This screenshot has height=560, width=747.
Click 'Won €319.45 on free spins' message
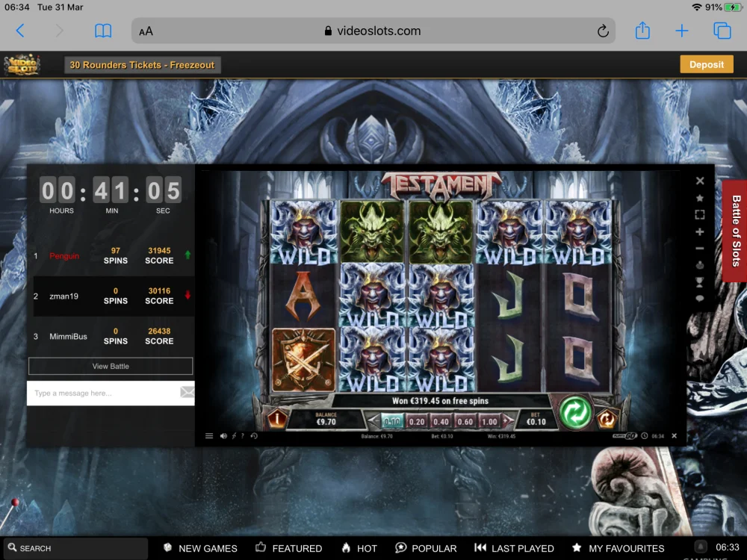440,401
